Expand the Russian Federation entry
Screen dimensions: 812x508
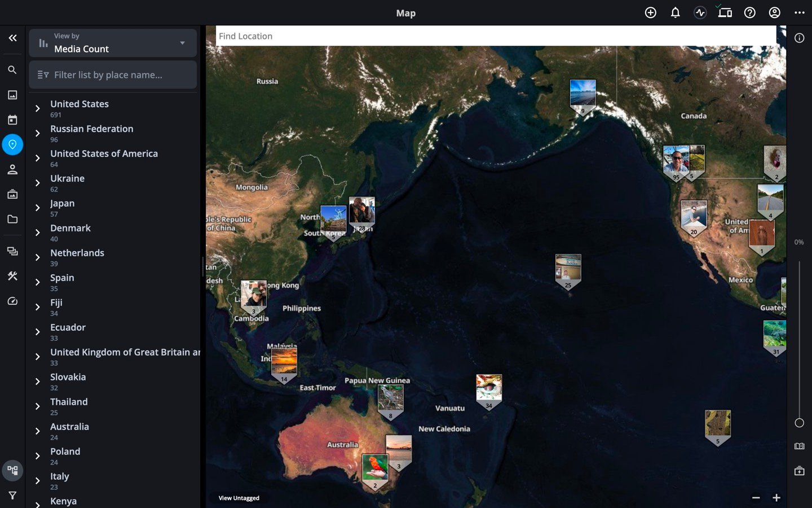pos(38,133)
